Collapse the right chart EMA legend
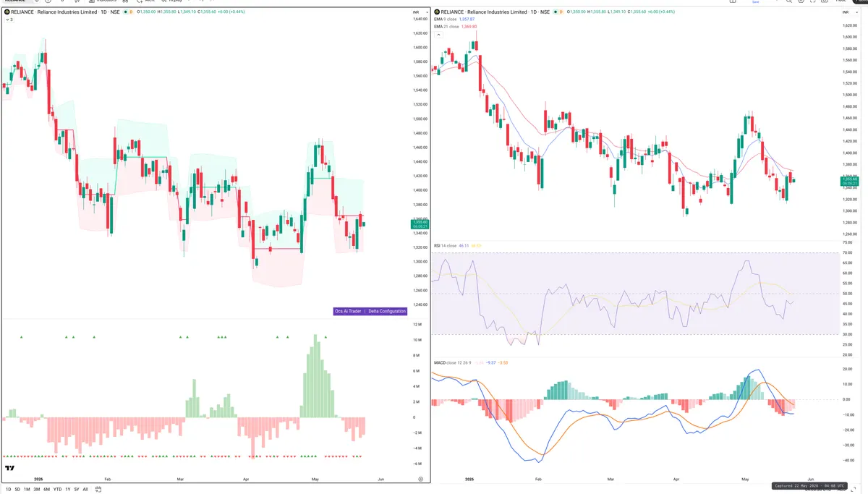This screenshot has width=868, height=494. click(x=438, y=34)
